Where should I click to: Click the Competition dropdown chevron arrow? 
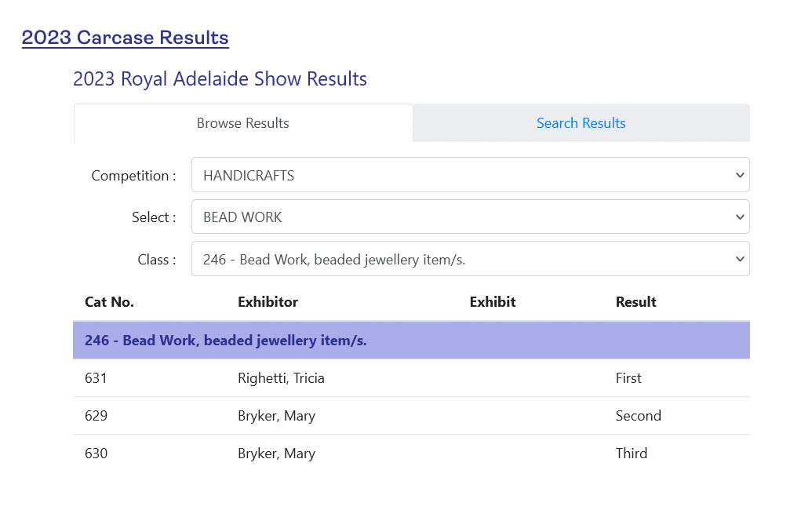[x=739, y=175]
